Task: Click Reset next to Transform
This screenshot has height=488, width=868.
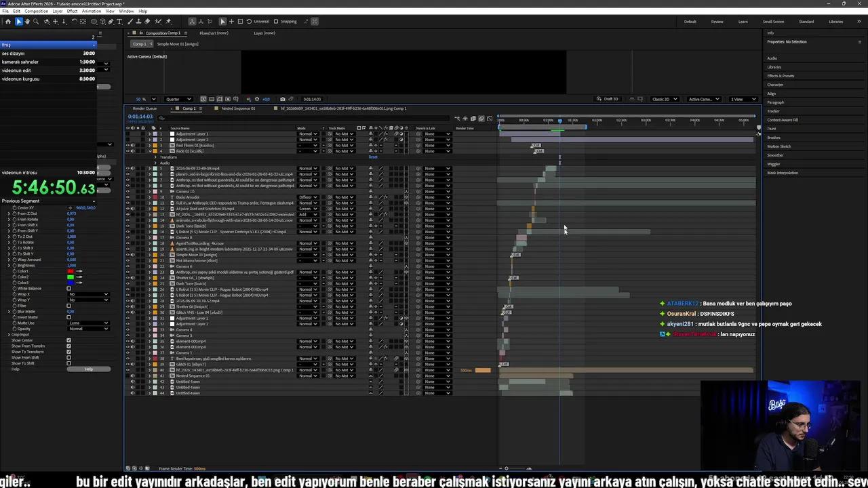Action: 373,157
